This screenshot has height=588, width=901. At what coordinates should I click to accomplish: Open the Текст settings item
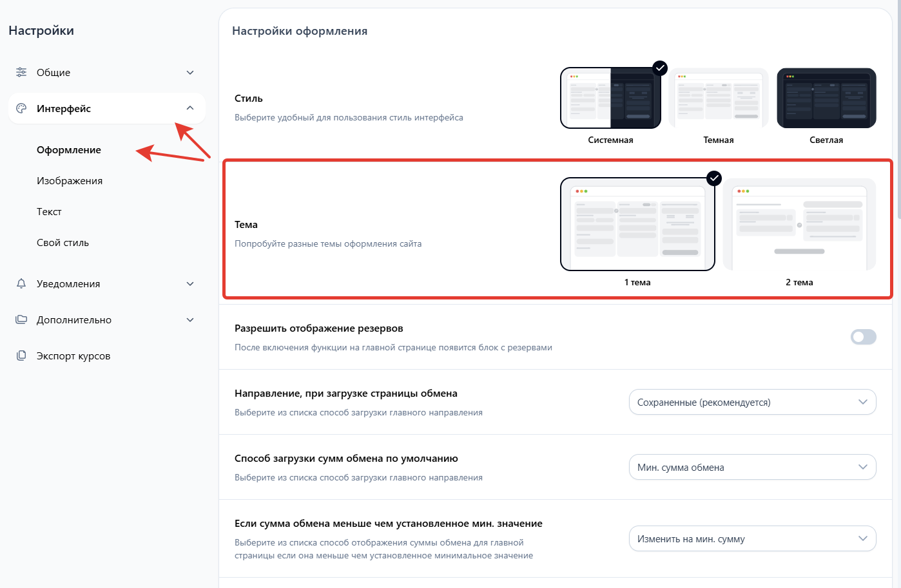tap(49, 212)
